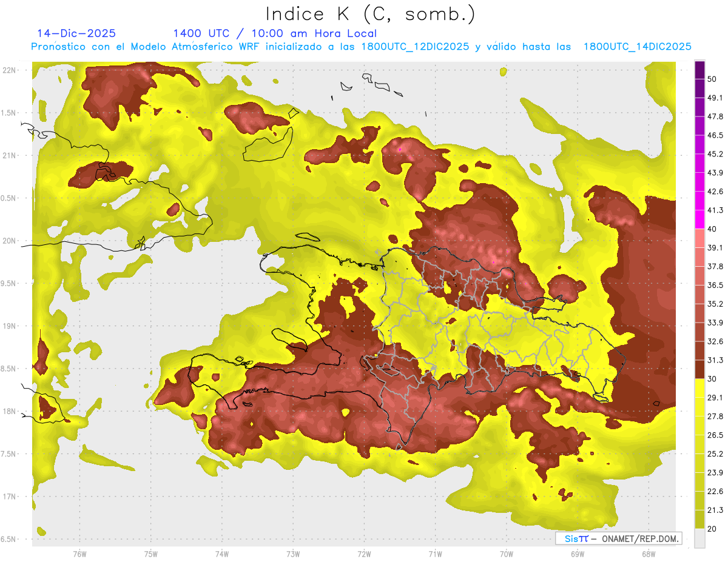
Task: Click the colorbar value '39.1'
Action: pos(715,247)
